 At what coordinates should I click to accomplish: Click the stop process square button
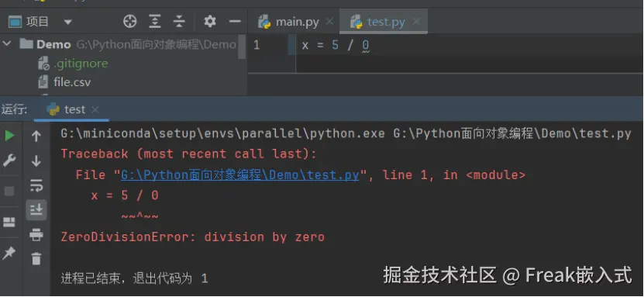tap(9, 191)
